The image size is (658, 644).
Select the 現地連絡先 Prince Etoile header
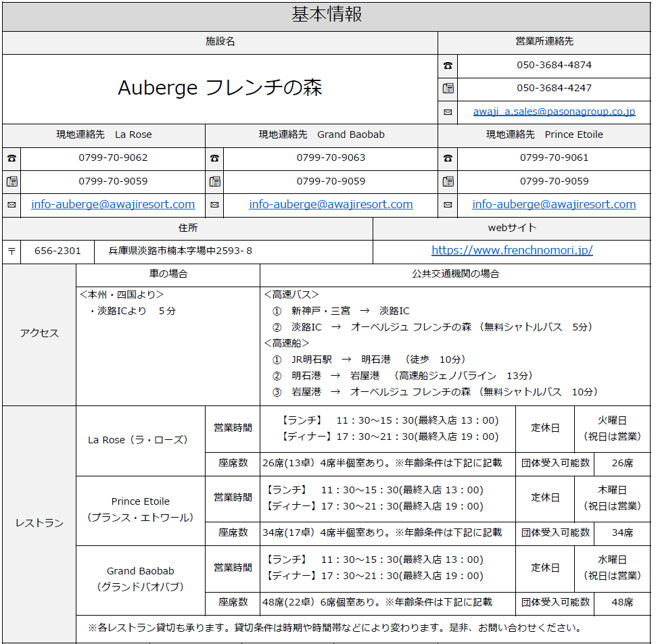pos(544,135)
